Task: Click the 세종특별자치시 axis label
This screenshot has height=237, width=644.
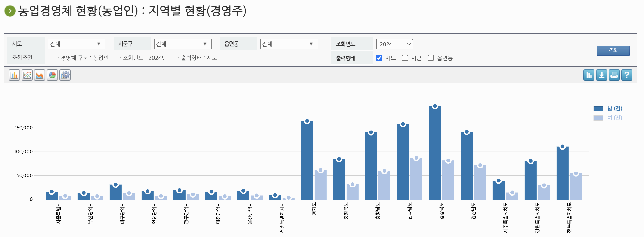Action: click(x=282, y=218)
